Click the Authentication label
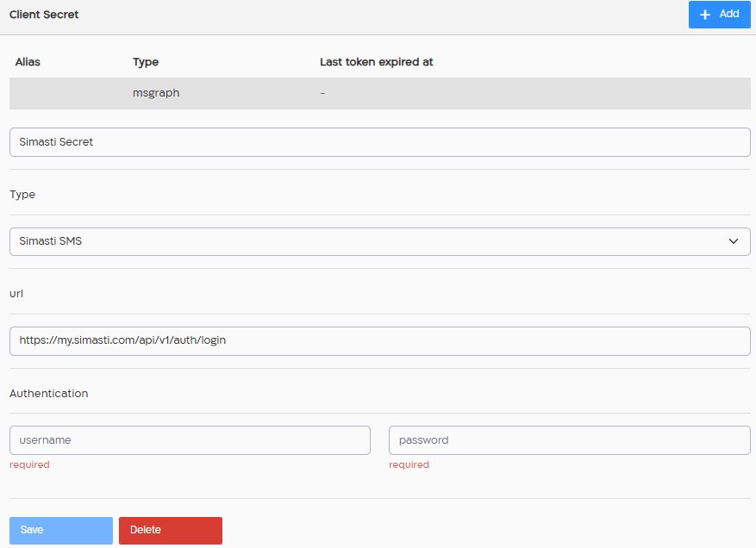756x548 pixels. [48, 393]
